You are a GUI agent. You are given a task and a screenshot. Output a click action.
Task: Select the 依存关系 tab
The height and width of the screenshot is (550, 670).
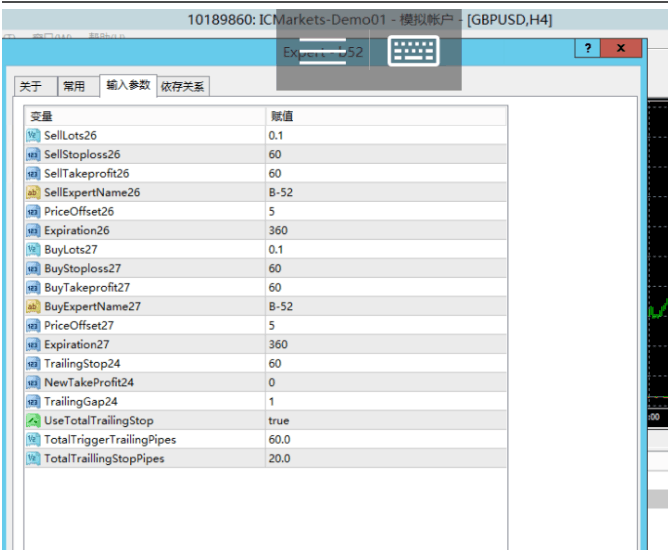point(182,87)
